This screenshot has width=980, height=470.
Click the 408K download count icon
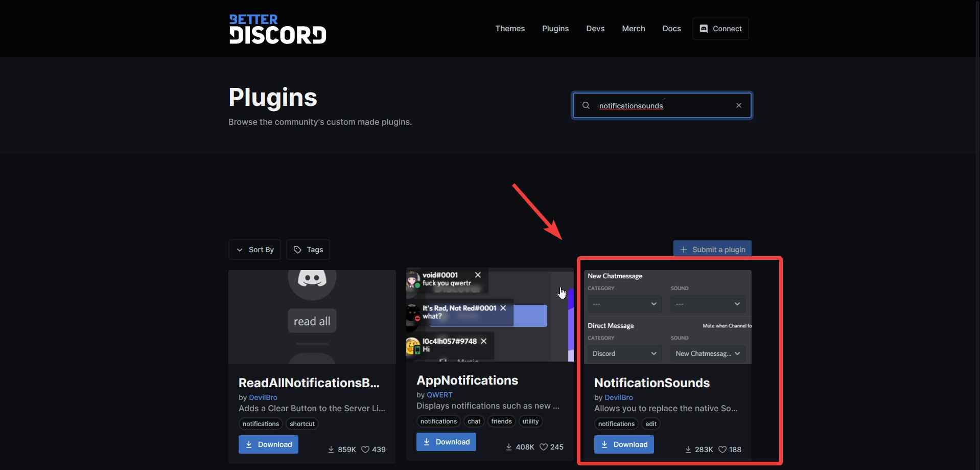click(x=509, y=447)
